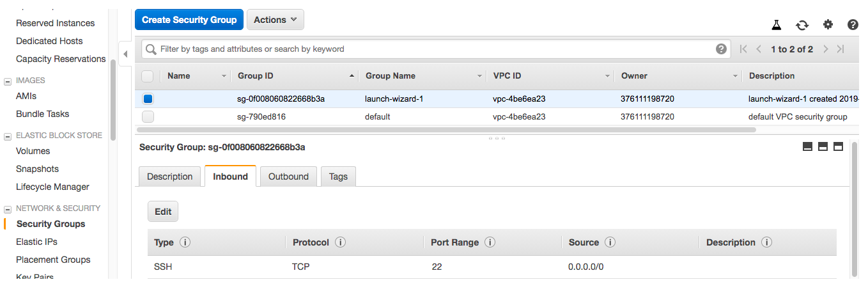The width and height of the screenshot is (868, 282).
Task: Click the info icon beside Source
Action: pyautogui.click(x=610, y=242)
